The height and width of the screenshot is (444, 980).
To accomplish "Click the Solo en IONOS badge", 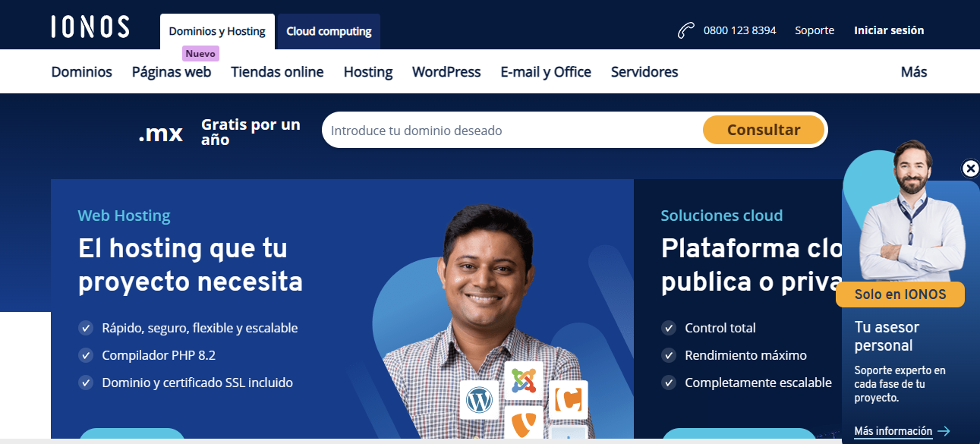I will point(900,294).
